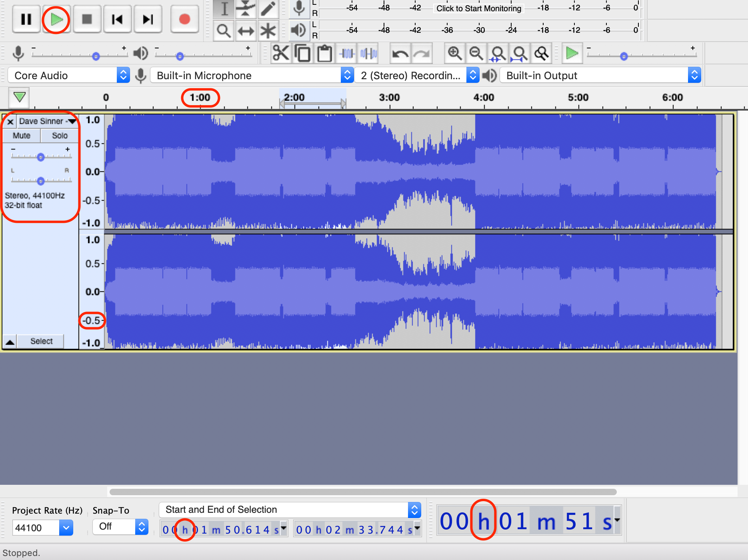Screen dimensions: 748x560
Task: Click the Select button in track panel
Action: click(x=40, y=341)
